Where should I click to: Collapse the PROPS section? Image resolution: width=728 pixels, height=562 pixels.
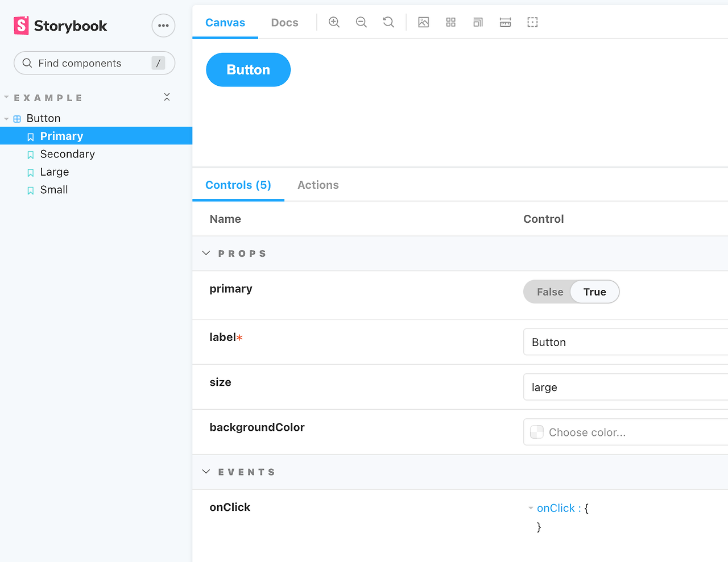[x=206, y=253]
